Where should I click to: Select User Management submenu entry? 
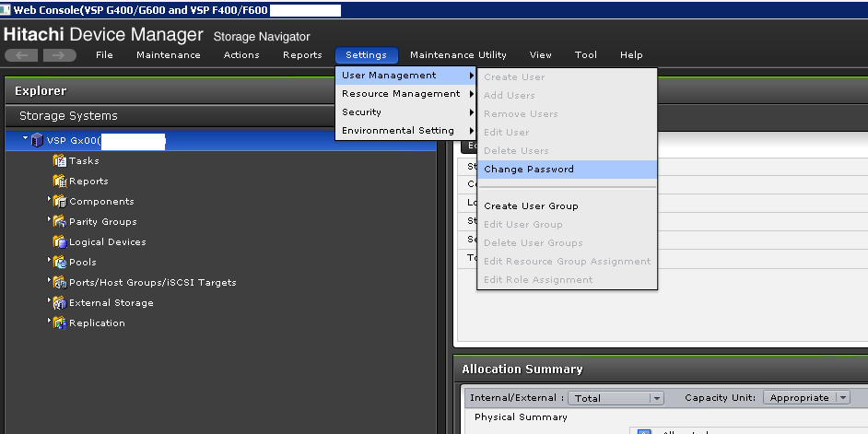pyautogui.click(x=405, y=76)
